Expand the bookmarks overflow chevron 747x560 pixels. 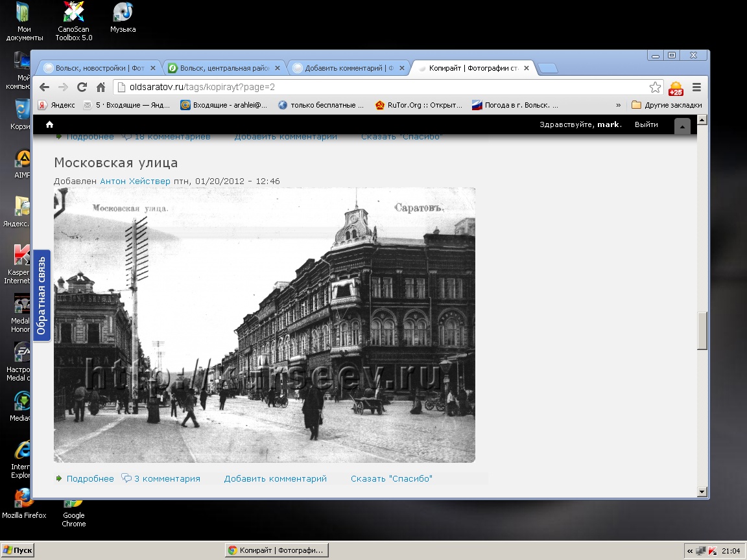[x=618, y=105]
